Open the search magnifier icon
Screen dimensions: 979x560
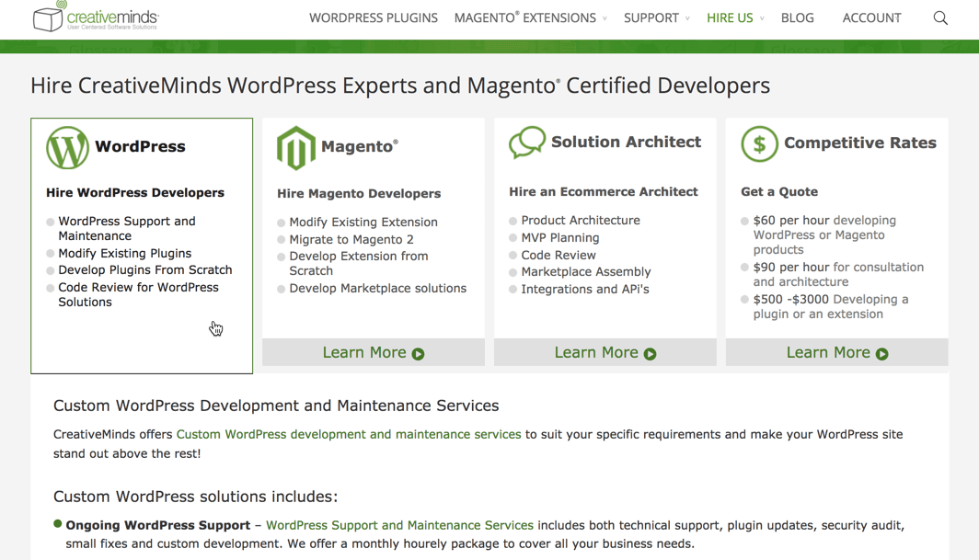939,17
